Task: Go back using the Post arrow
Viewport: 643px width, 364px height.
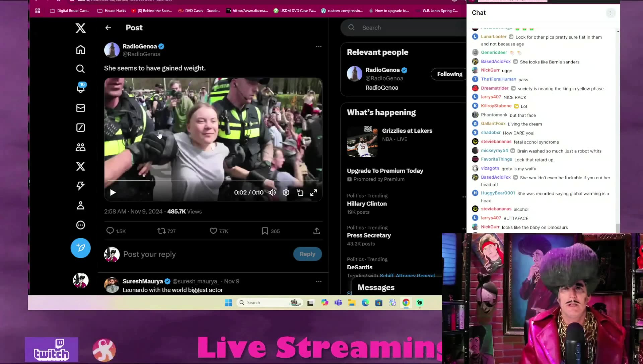Action: (x=108, y=28)
